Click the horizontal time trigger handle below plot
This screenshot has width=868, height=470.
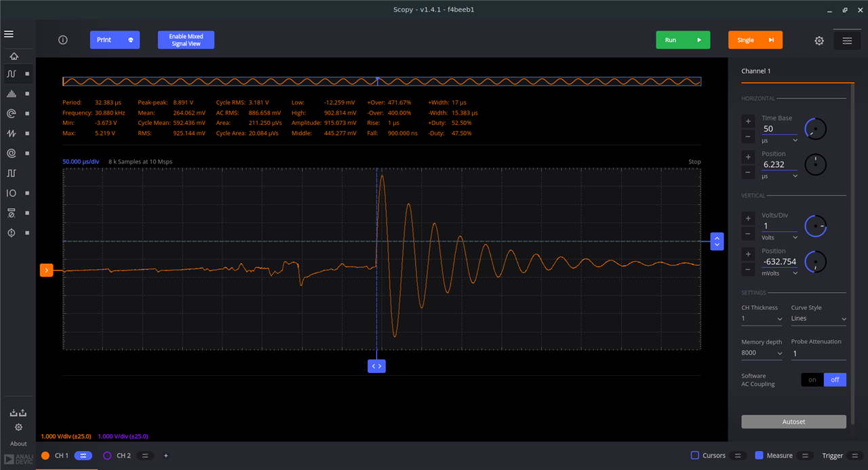click(x=376, y=366)
